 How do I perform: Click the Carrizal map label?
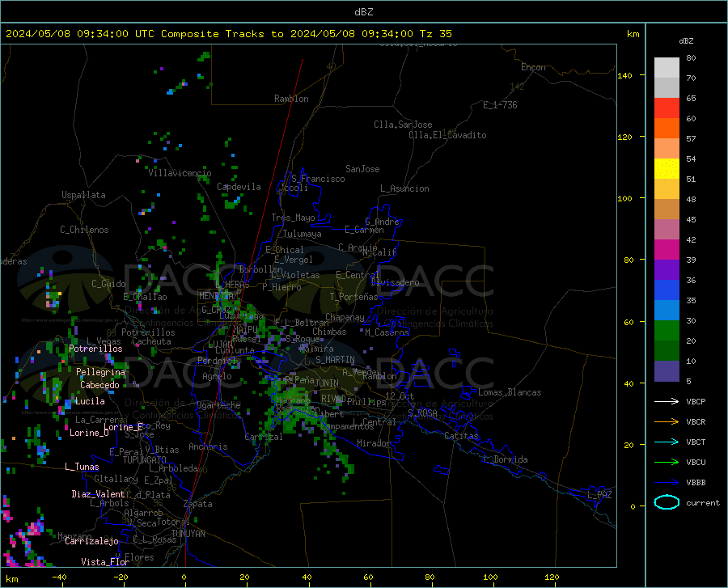(x=264, y=438)
